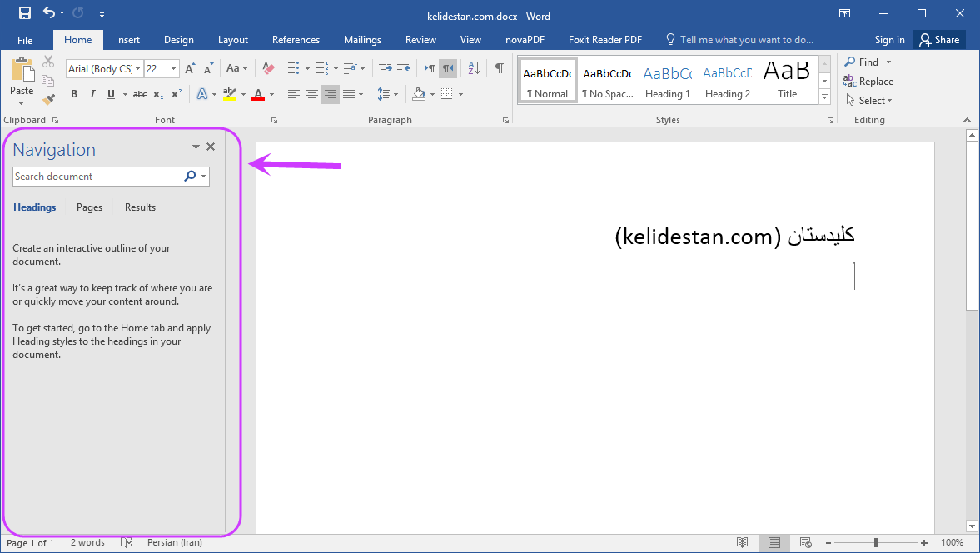Viewport: 980px width, 553px height.
Task: Open the Results tab in Navigation pane
Action: coord(140,207)
